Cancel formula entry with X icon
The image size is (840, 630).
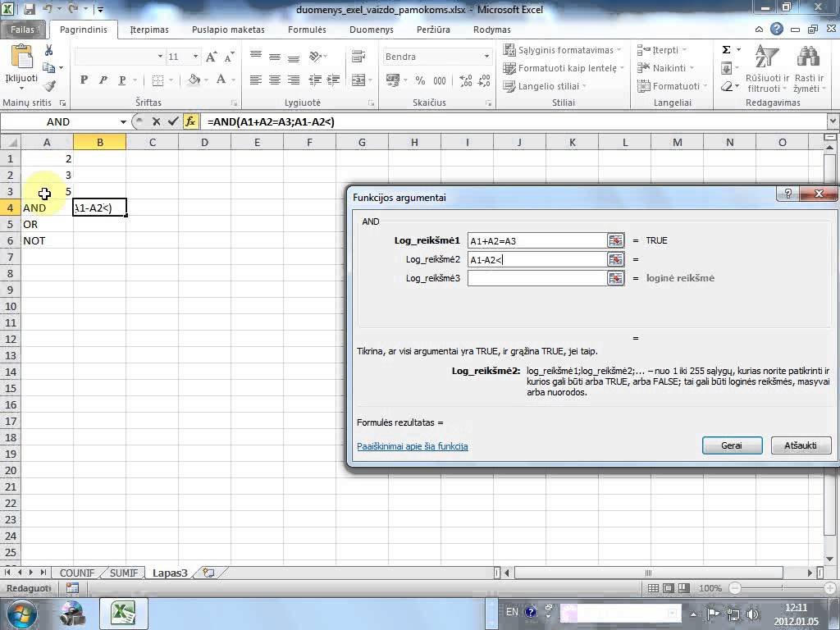tap(156, 121)
